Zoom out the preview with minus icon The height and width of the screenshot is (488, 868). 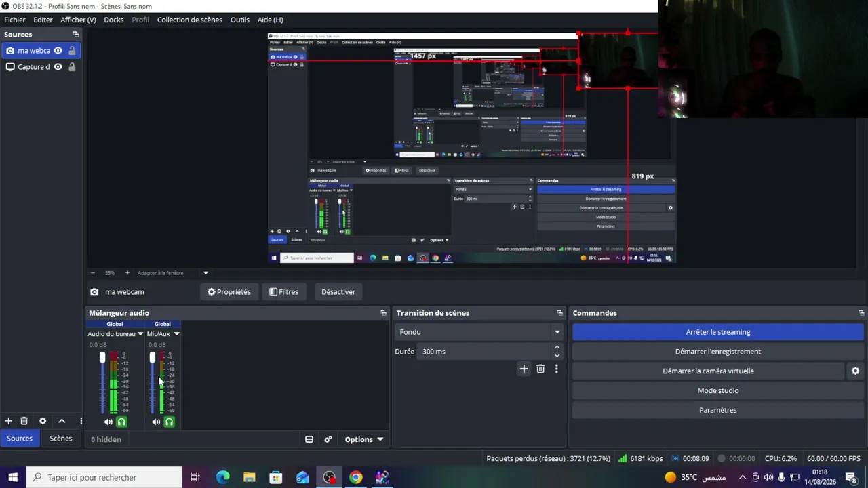93,272
